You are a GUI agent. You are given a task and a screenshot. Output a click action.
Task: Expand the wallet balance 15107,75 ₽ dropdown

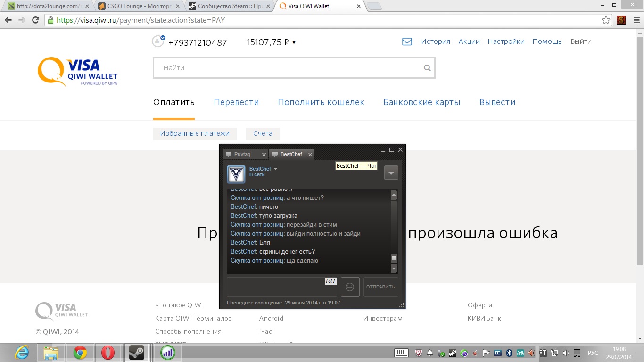coord(272,42)
